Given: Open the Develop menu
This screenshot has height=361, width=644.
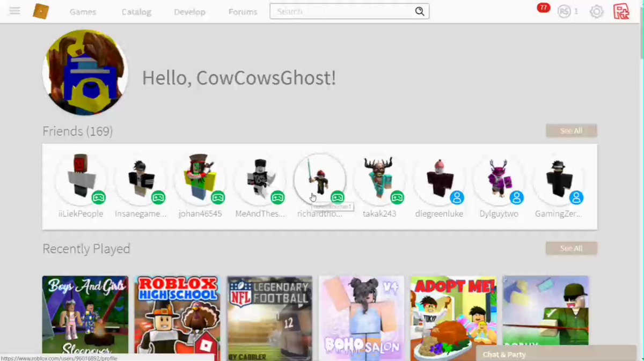Looking at the screenshot, I should tap(189, 12).
